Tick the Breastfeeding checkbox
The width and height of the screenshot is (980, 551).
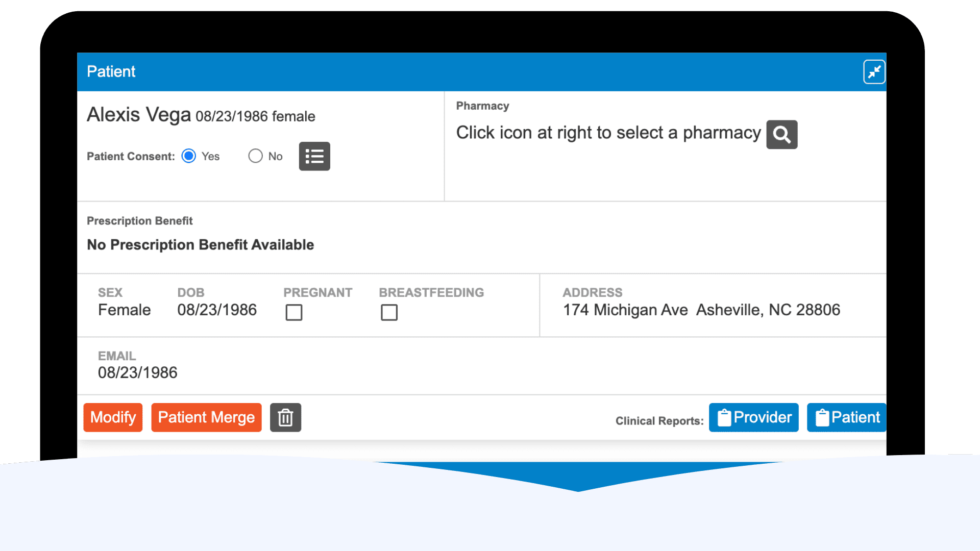389,312
